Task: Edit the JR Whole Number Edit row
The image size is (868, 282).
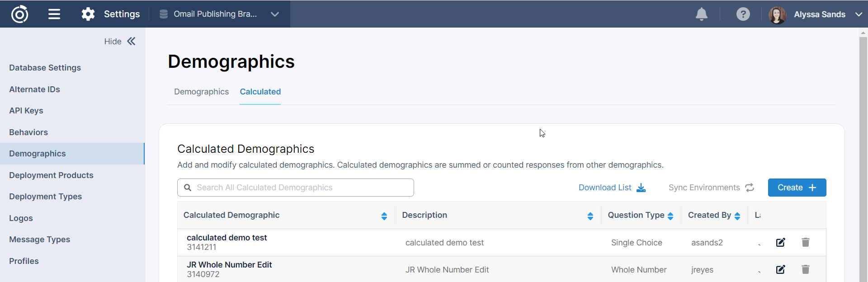Action: (780, 270)
